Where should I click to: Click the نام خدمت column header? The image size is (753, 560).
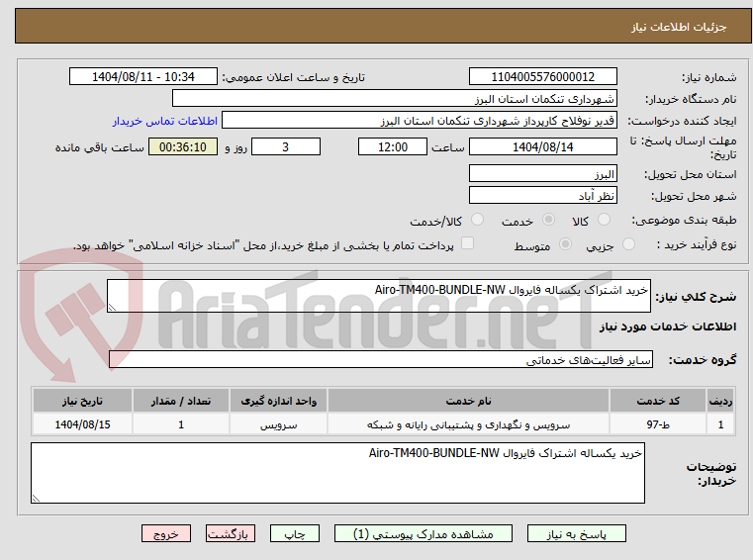468,401
